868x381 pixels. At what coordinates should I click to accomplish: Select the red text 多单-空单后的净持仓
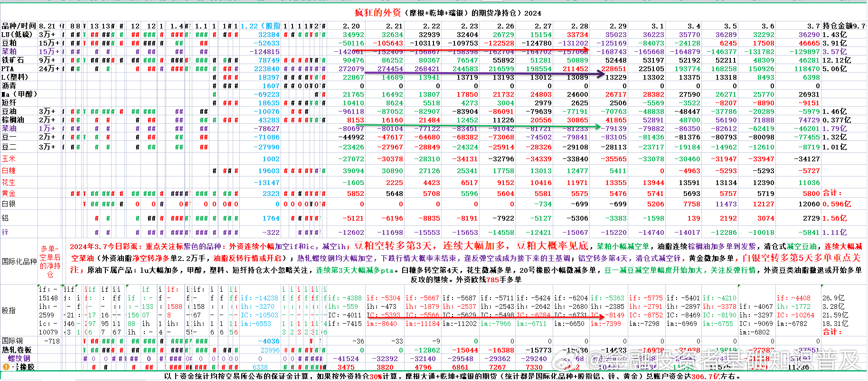(50, 261)
